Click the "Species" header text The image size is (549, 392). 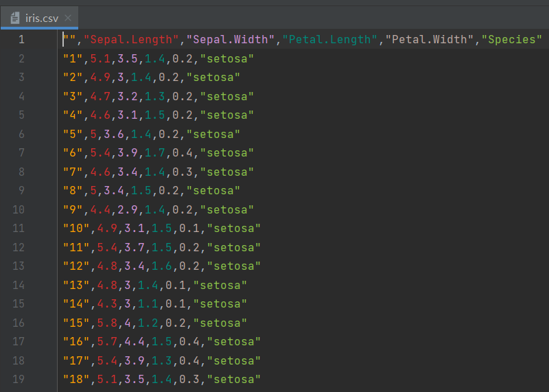coord(512,39)
